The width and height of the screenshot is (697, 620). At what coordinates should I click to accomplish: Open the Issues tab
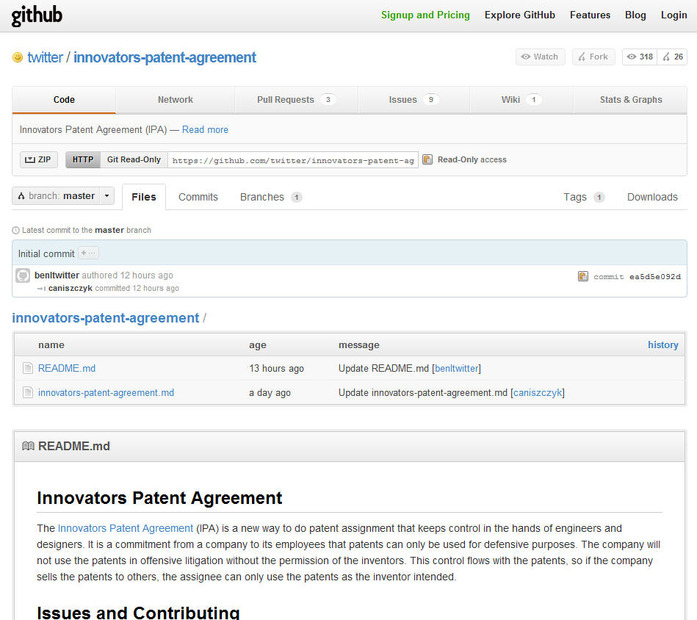pyautogui.click(x=413, y=100)
